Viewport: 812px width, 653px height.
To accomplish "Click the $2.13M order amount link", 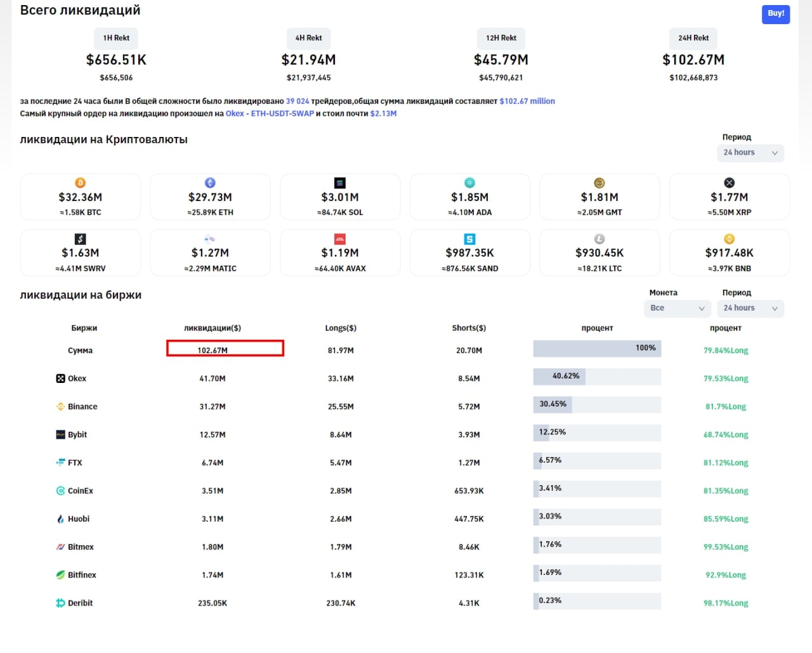I will 383,113.
